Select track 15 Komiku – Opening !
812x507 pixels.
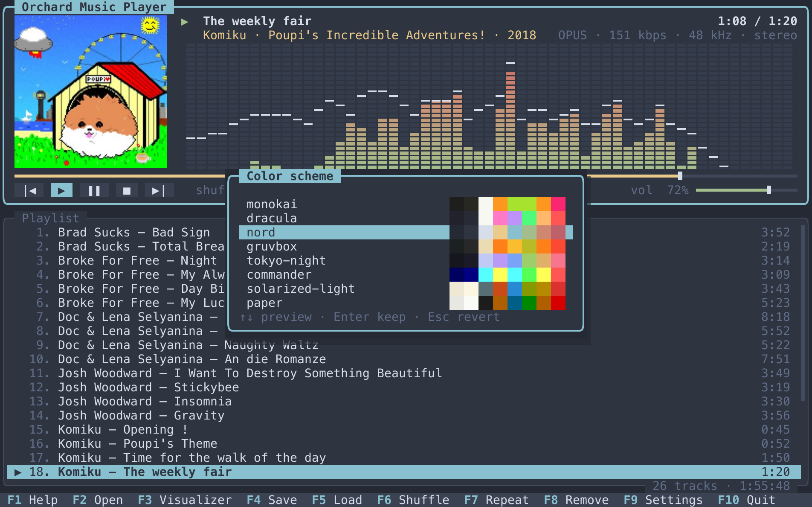404,429
